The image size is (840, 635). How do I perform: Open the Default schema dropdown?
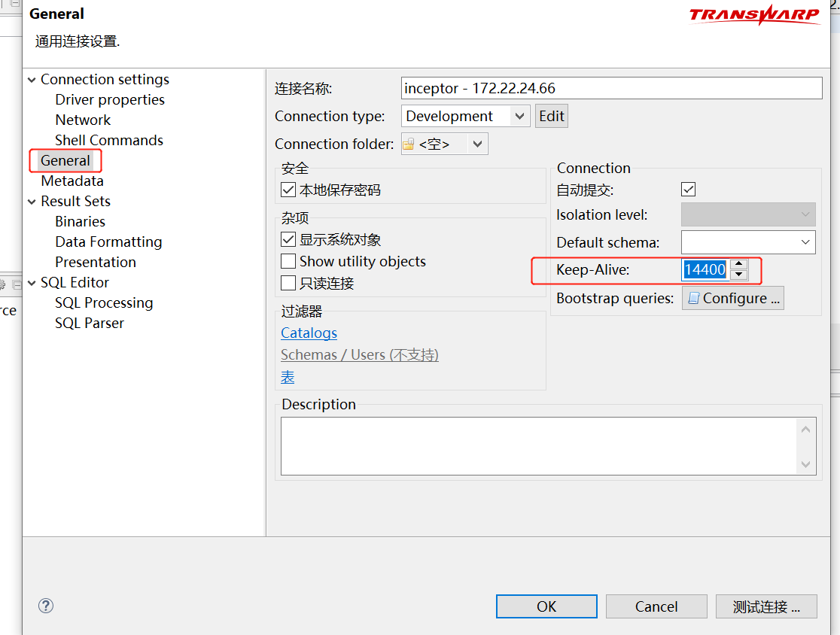(x=805, y=242)
